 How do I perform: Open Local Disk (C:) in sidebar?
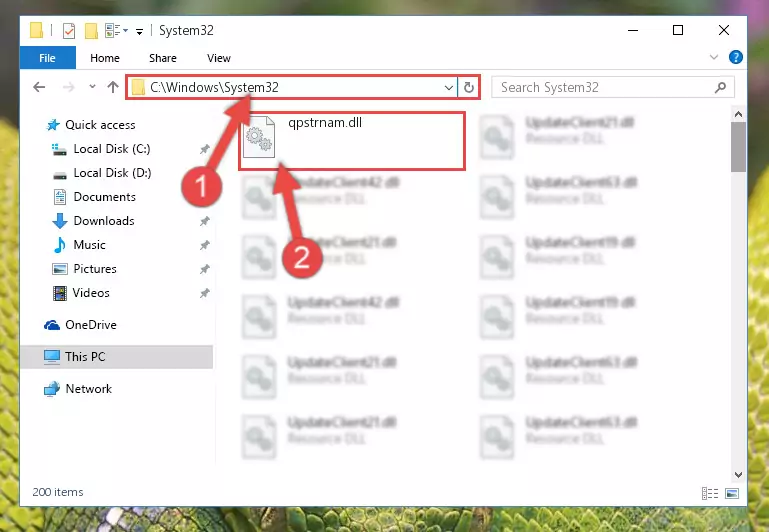click(x=112, y=149)
